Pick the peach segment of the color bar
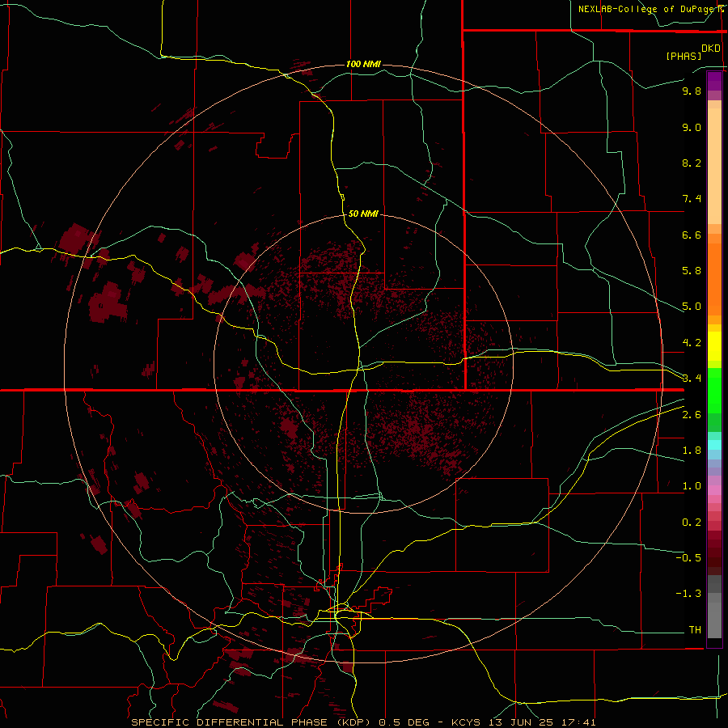The height and width of the screenshot is (728, 728). pyautogui.click(x=714, y=165)
